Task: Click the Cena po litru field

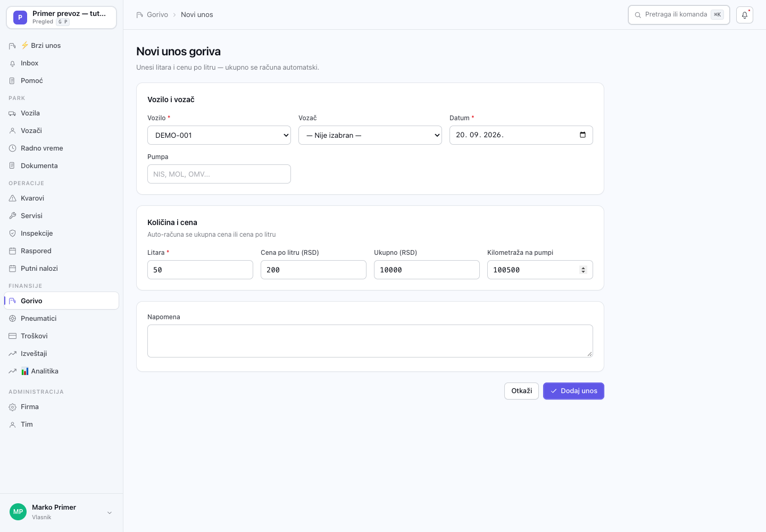Action: tap(313, 270)
